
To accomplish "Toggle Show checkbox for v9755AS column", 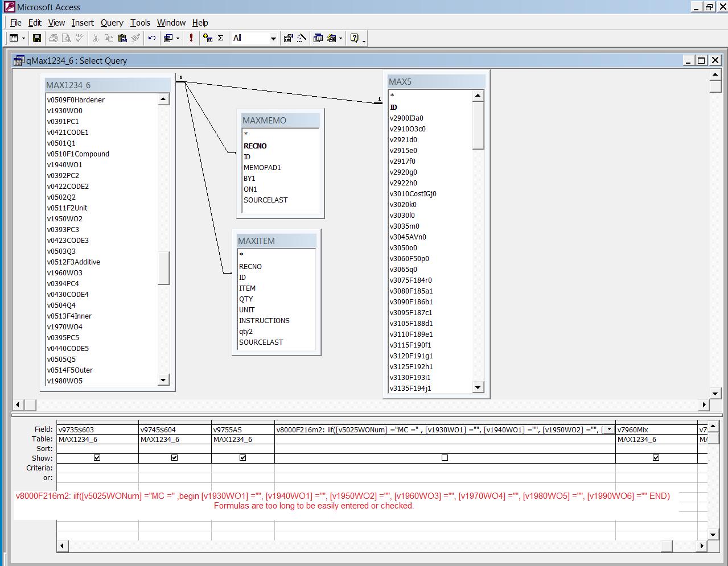I will [x=243, y=458].
